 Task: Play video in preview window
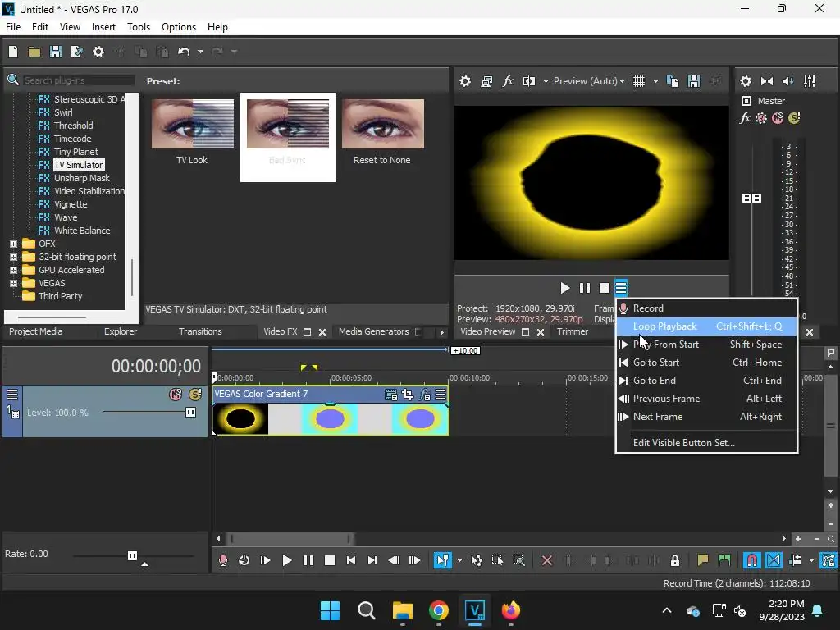click(x=564, y=288)
